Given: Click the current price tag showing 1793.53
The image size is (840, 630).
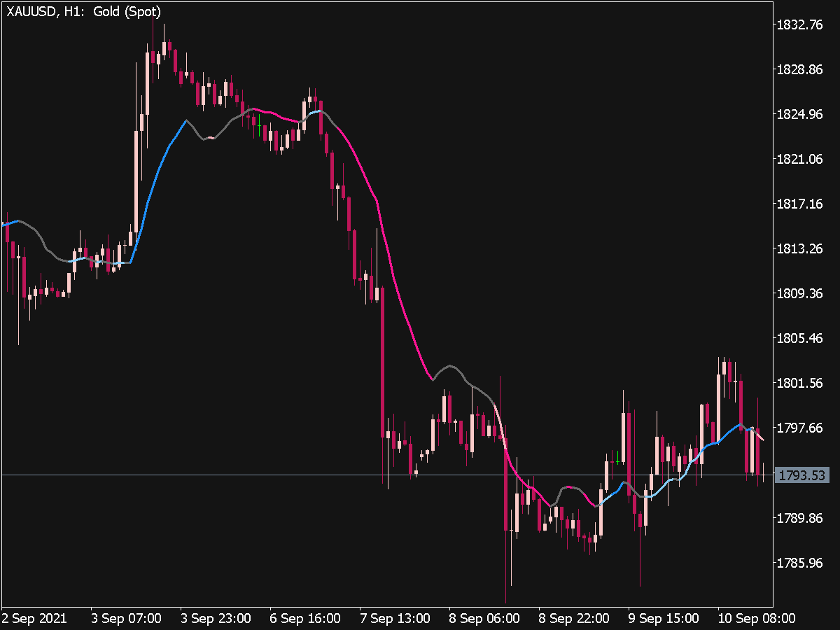Looking at the screenshot, I should [x=802, y=475].
